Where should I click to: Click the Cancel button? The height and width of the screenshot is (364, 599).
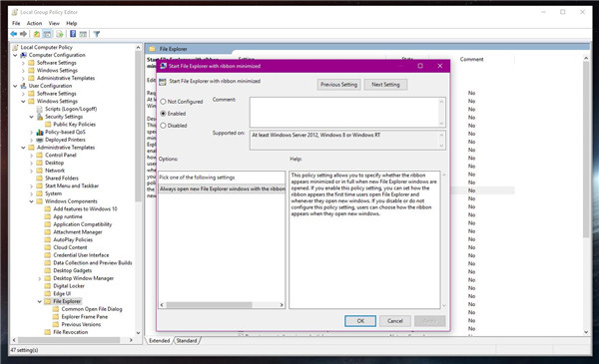[x=395, y=321]
